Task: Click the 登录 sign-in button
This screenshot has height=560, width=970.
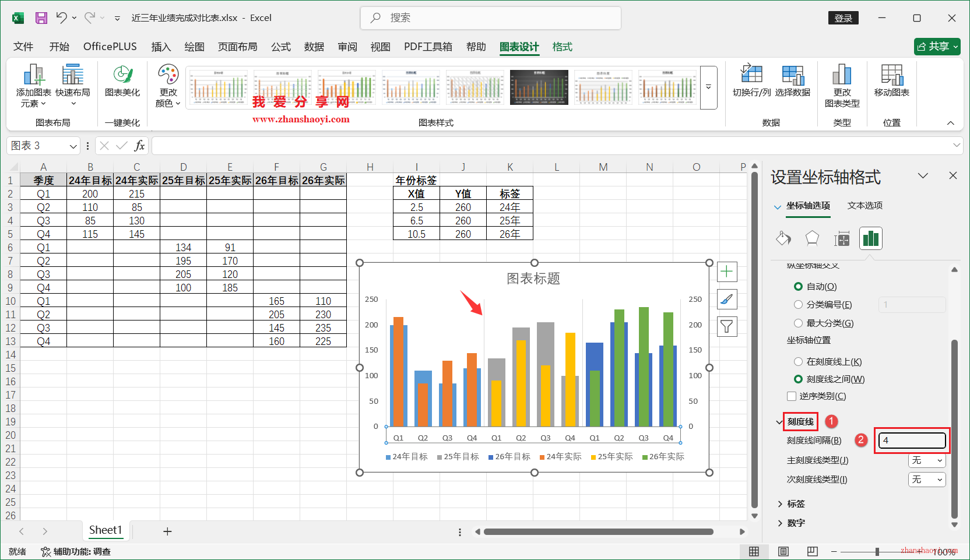Action: (x=843, y=18)
